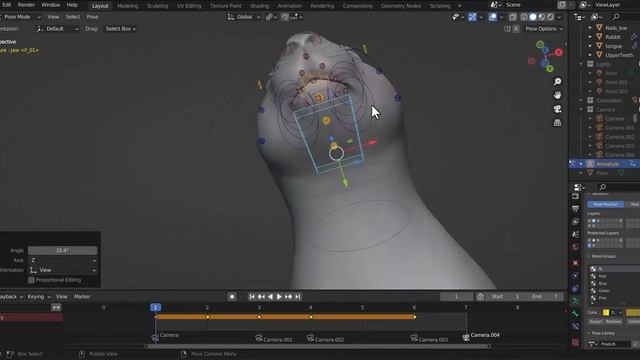
Task: Jump to the next keyframe button
Action: pos(289,297)
